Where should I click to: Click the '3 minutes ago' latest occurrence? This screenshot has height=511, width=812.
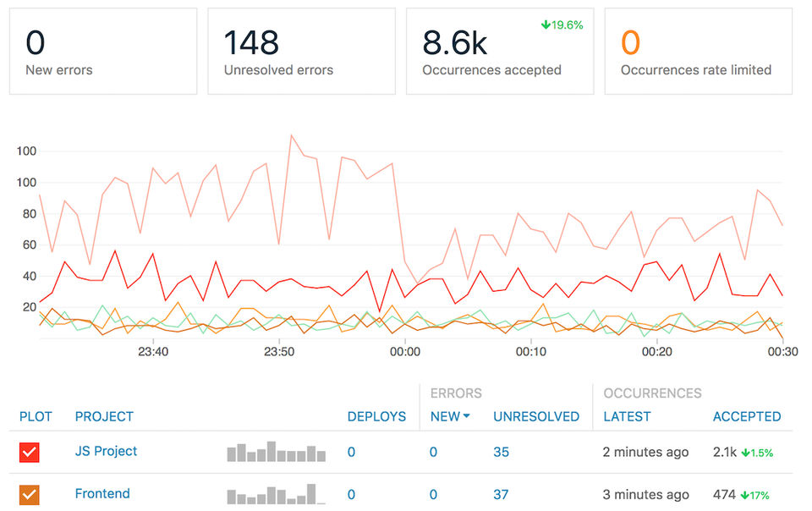click(645, 494)
